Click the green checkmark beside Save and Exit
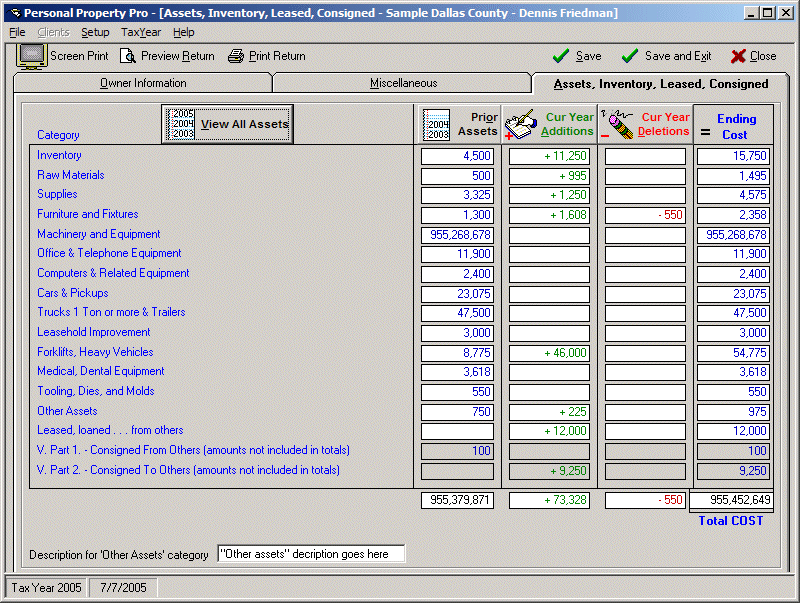Viewport: 800px width, 603px height. pyautogui.click(x=630, y=56)
